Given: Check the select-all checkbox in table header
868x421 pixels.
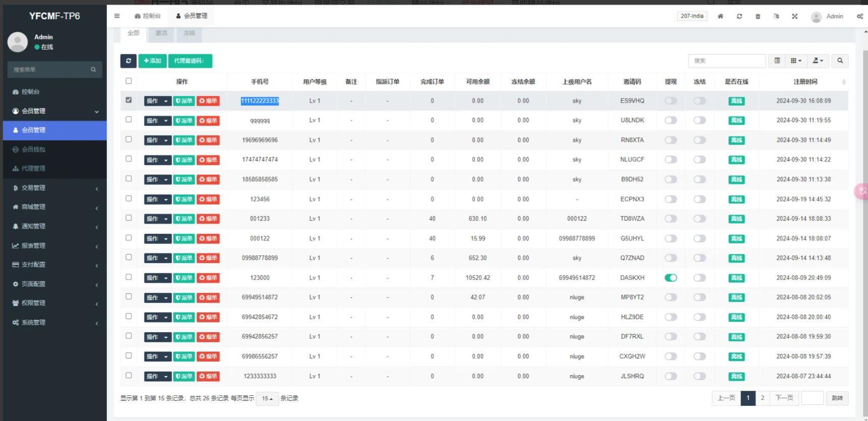Looking at the screenshot, I should (x=129, y=81).
